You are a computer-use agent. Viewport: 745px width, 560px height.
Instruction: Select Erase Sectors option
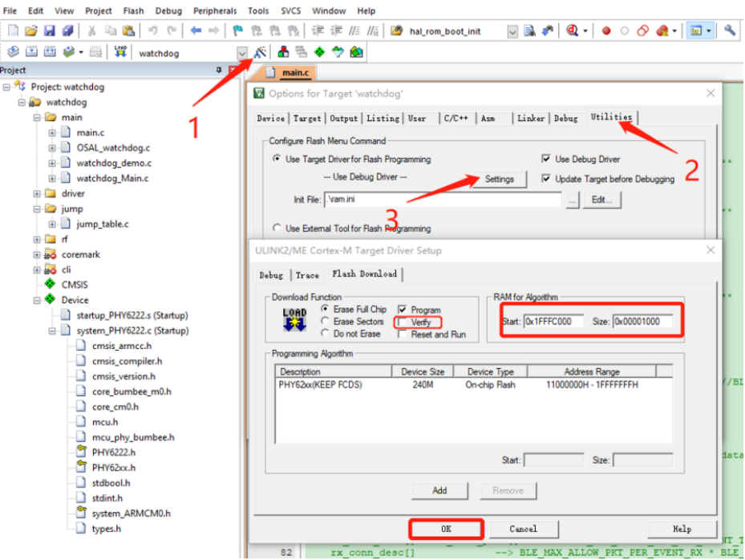click(x=325, y=322)
